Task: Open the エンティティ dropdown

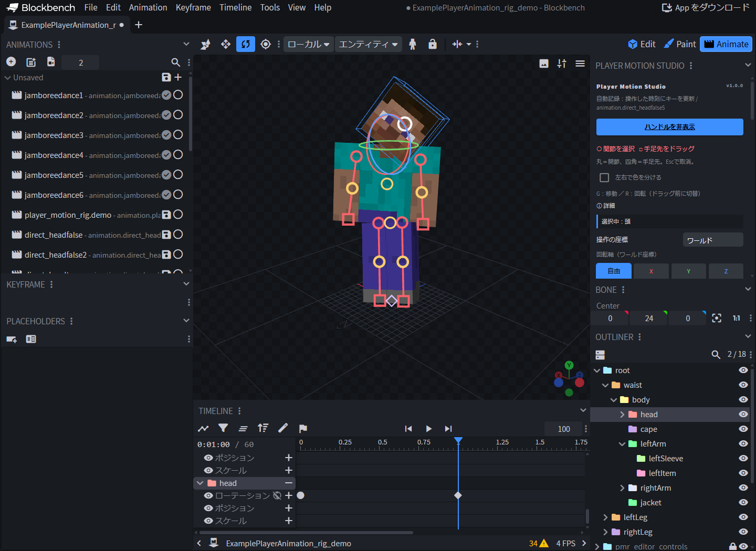Action: coord(368,44)
